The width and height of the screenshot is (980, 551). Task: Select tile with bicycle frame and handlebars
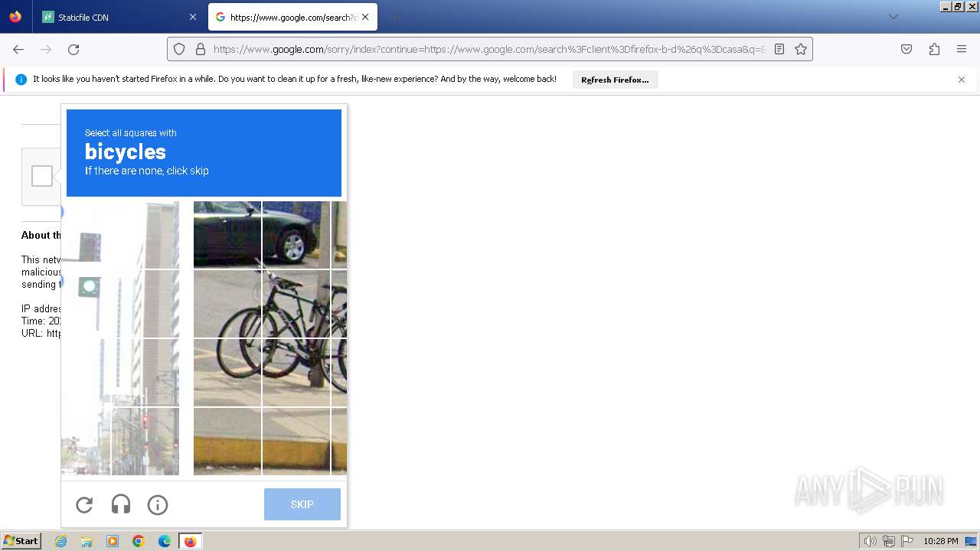(x=296, y=303)
